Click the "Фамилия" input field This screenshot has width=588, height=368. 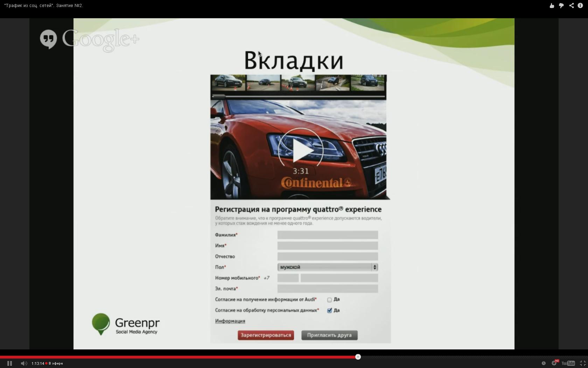327,235
